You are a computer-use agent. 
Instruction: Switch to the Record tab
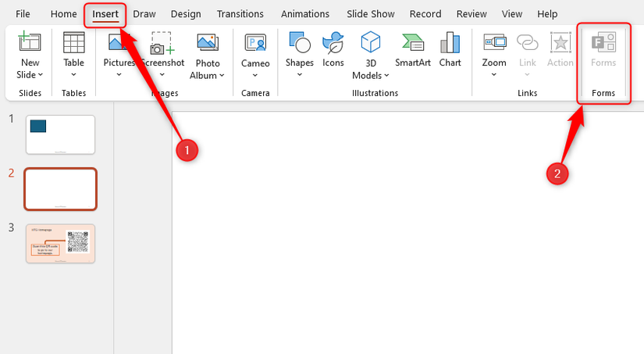425,14
